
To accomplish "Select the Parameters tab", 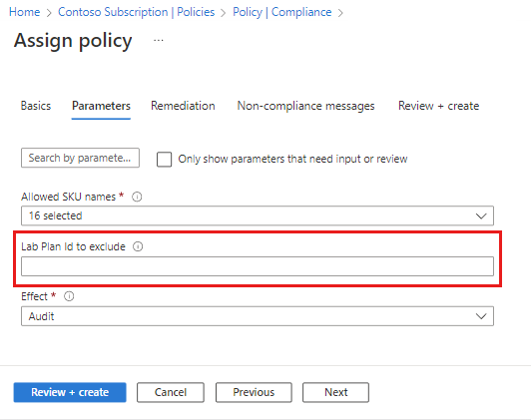I will (101, 106).
